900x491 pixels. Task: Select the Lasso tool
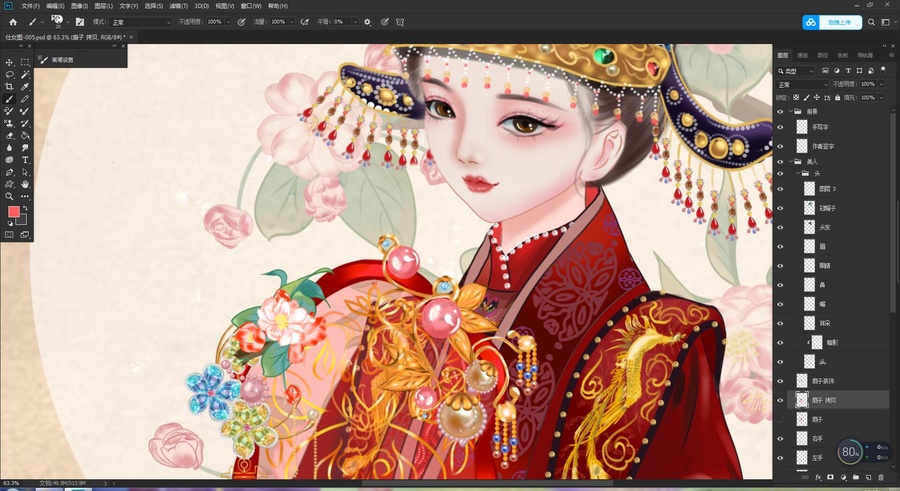(x=9, y=75)
